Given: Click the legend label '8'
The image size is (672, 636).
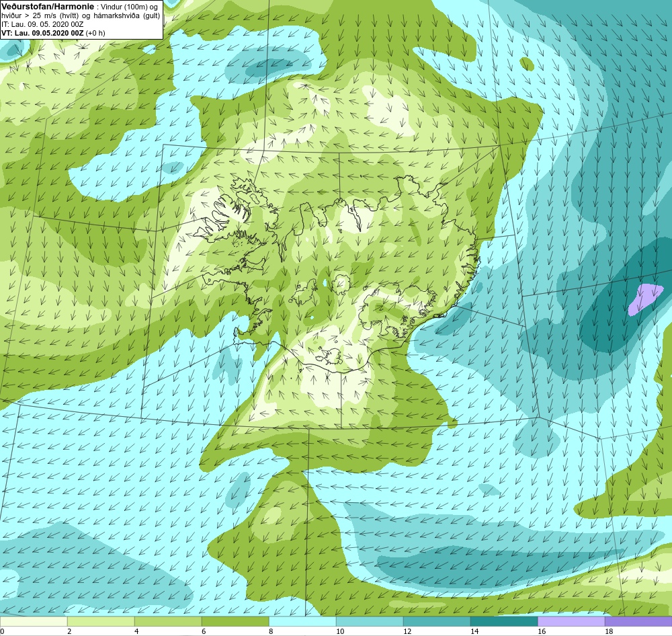Looking at the screenshot, I should 271,631.
